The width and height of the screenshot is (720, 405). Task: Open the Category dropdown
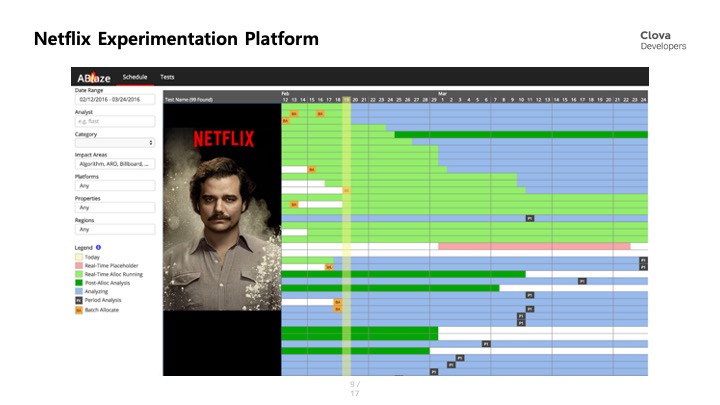(114, 143)
